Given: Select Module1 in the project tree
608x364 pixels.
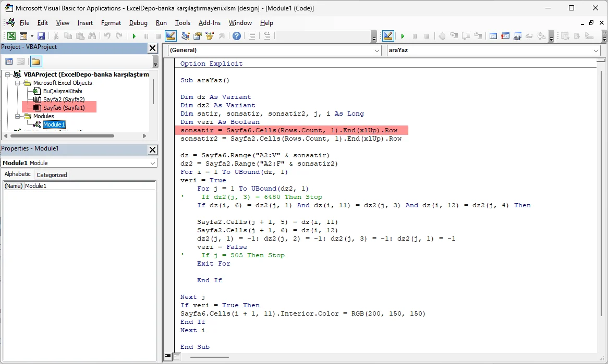Looking at the screenshot, I should coord(54,124).
